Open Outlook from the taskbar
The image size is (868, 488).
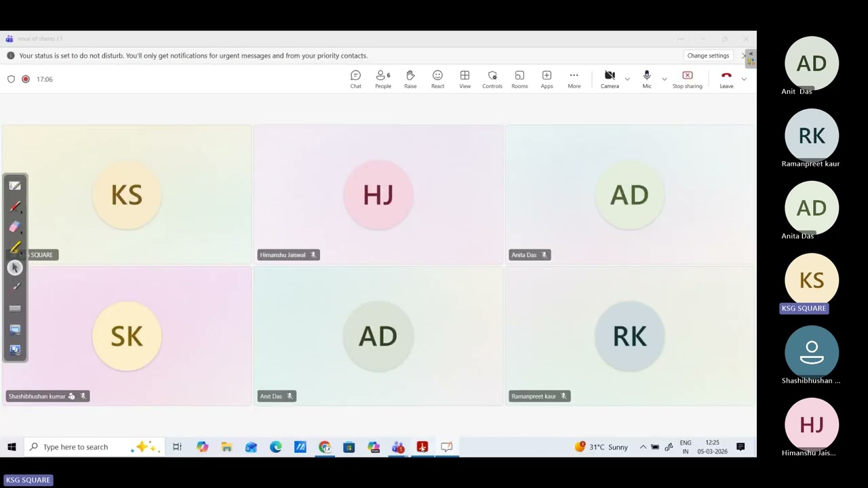[251, 447]
